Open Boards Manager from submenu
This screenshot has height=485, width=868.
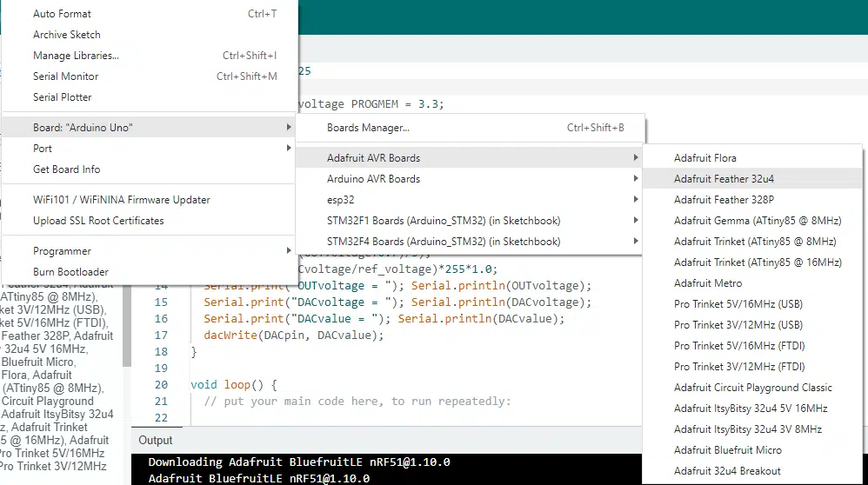click(470, 128)
